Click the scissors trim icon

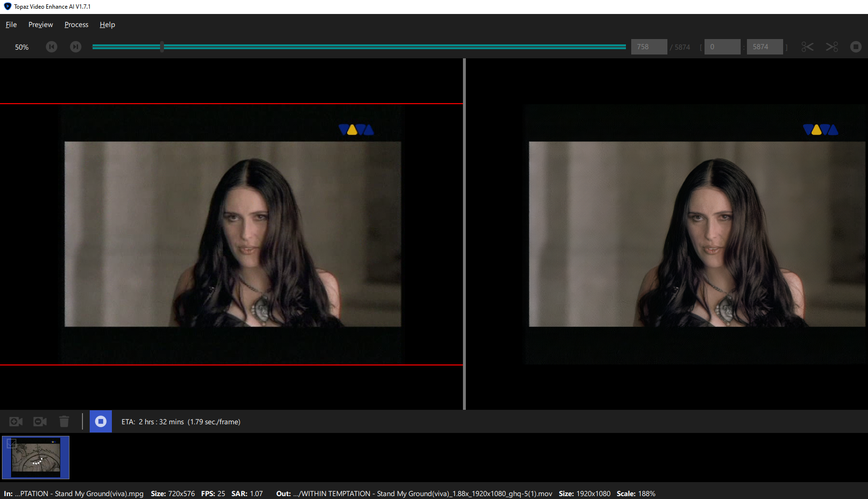click(x=807, y=47)
